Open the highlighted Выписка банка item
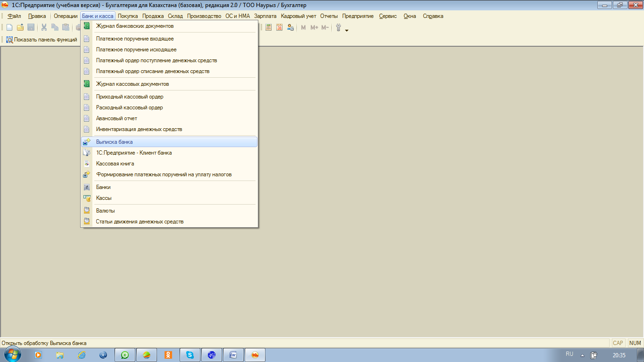644x362 pixels. tap(169, 142)
